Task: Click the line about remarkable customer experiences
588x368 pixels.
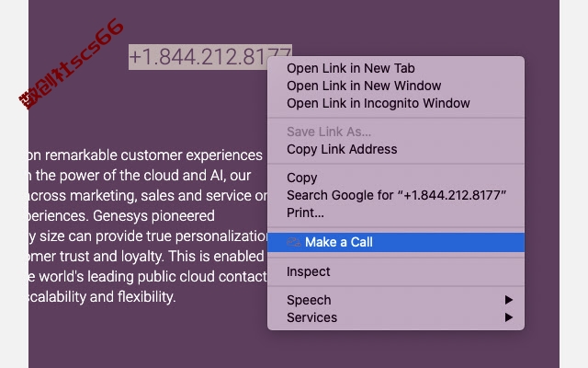Action: pos(145,155)
